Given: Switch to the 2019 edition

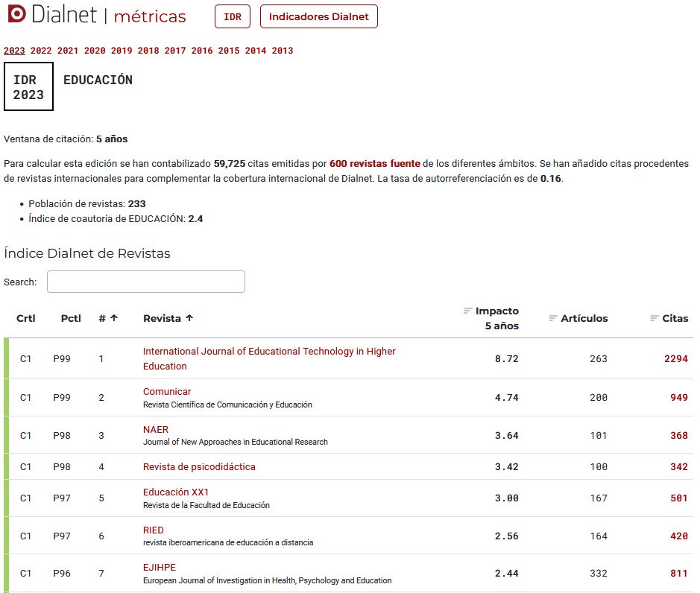Looking at the screenshot, I should tap(122, 51).
